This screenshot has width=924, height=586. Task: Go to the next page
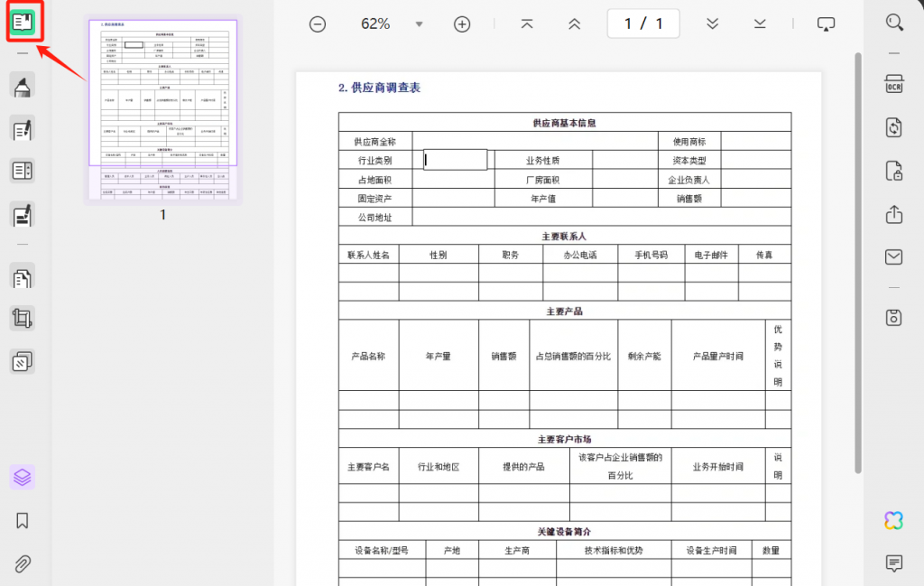(713, 23)
